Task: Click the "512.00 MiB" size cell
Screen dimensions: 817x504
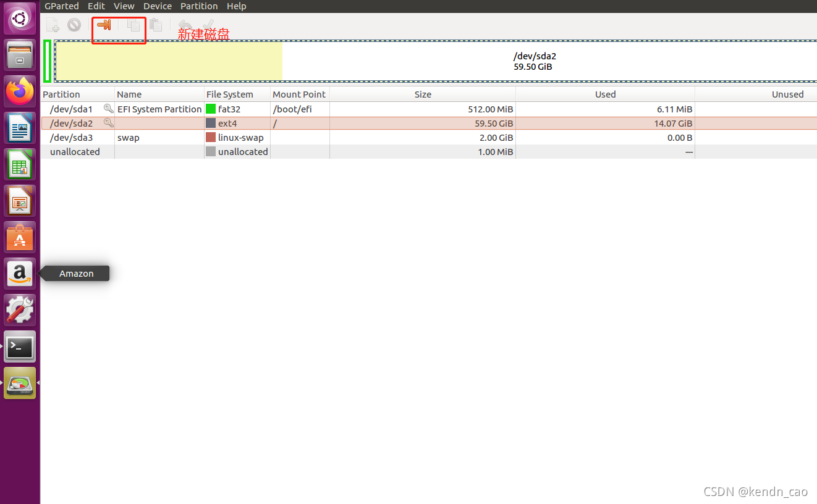Action: (x=491, y=109)
